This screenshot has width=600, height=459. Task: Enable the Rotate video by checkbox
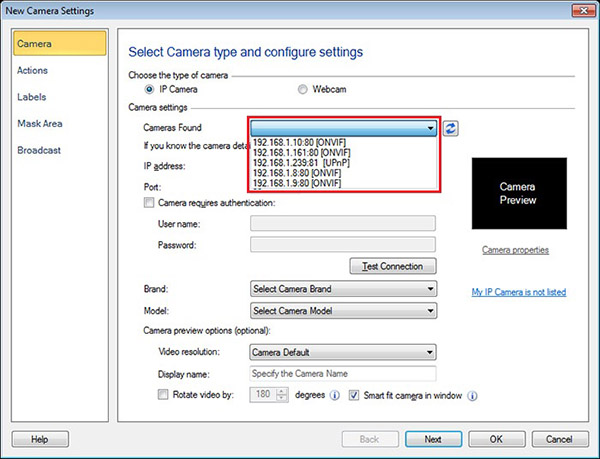(x=163, y=394)
